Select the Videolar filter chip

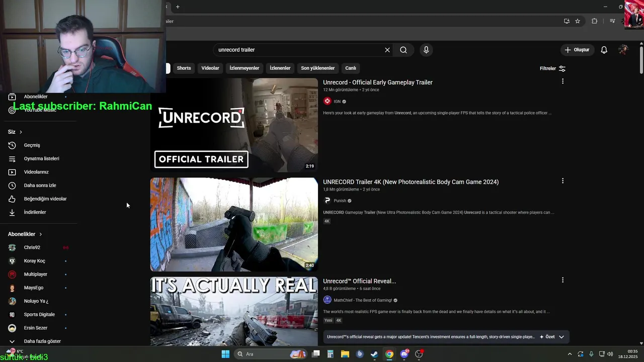210,68
